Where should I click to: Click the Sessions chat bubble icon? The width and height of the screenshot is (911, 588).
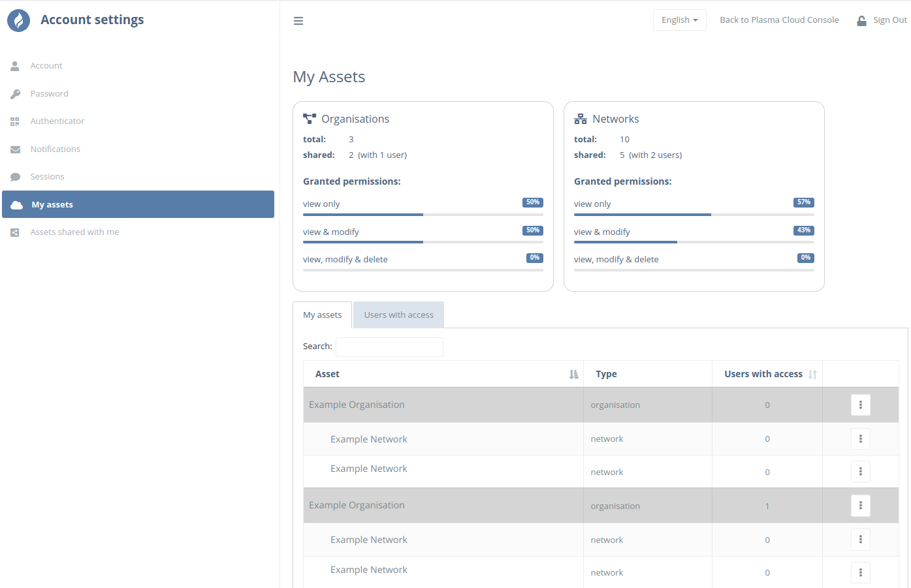15,177
